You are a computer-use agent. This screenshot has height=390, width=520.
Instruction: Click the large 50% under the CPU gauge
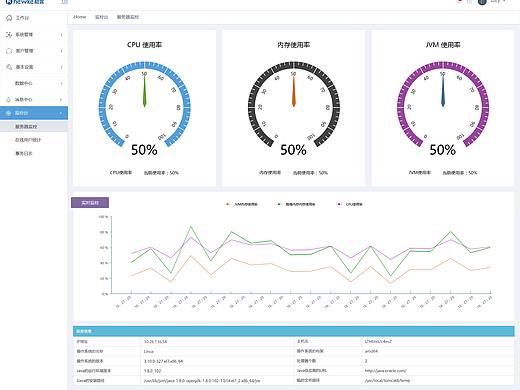[x=144, y=150]
